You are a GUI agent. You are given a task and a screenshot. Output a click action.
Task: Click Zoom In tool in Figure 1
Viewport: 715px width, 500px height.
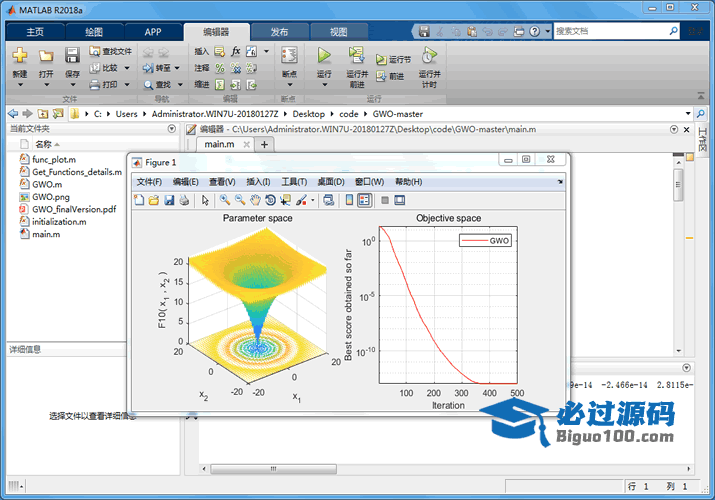coord(225,200)
